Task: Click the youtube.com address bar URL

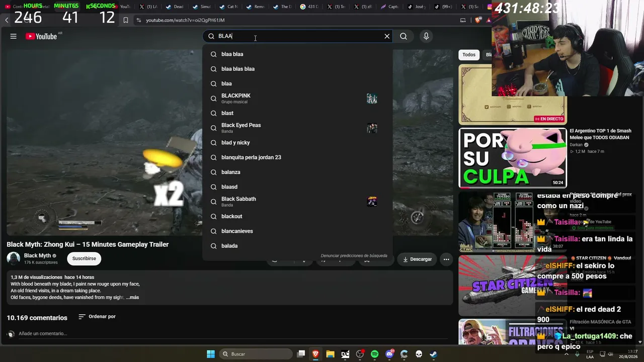Action: coord(185,20)
